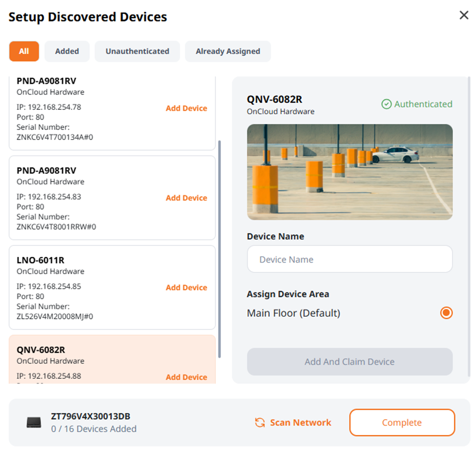476x452 pixels.
Task: Close the Setup Discovered Devices dialog
Action: pyautogui.click(x=464, y=15)
